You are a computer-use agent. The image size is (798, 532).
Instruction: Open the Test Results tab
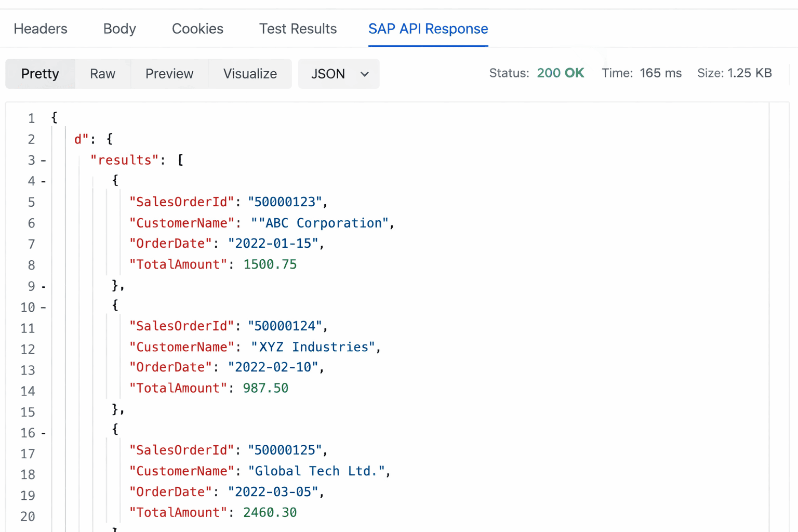coord(298,29)
